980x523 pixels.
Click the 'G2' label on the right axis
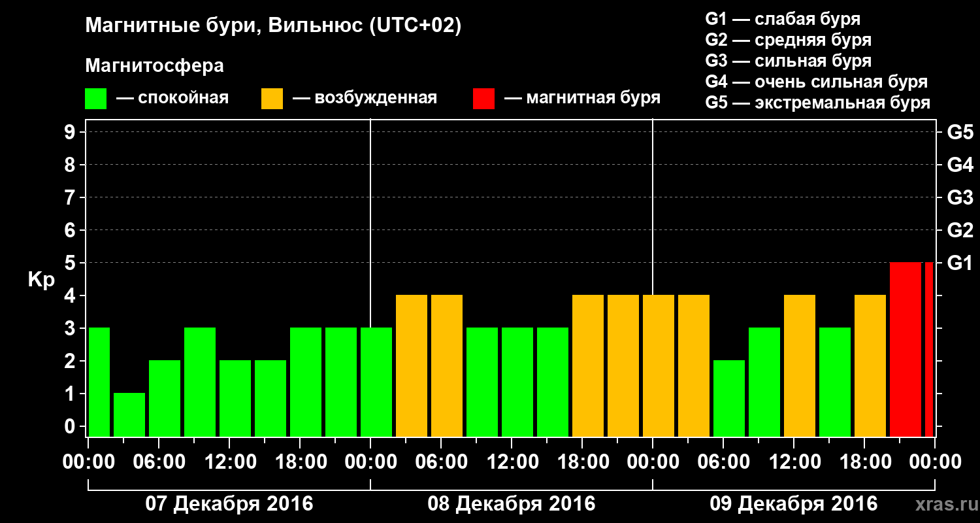960,230
